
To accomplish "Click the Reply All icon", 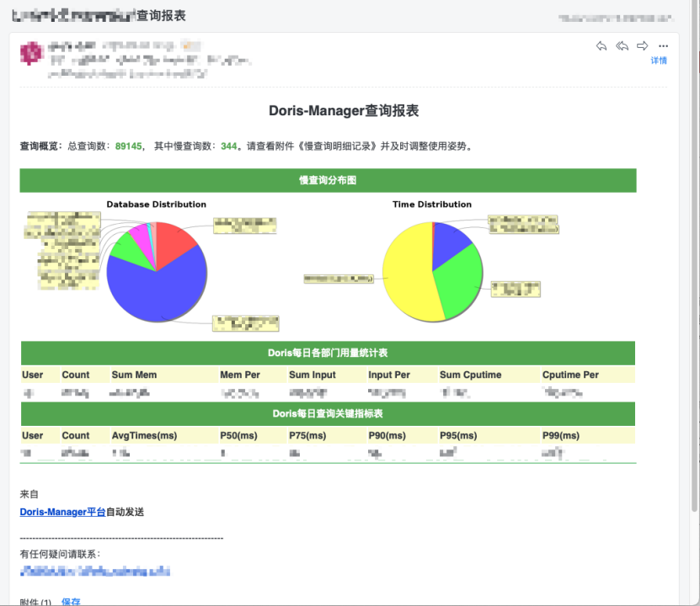I will coord(622,46).
